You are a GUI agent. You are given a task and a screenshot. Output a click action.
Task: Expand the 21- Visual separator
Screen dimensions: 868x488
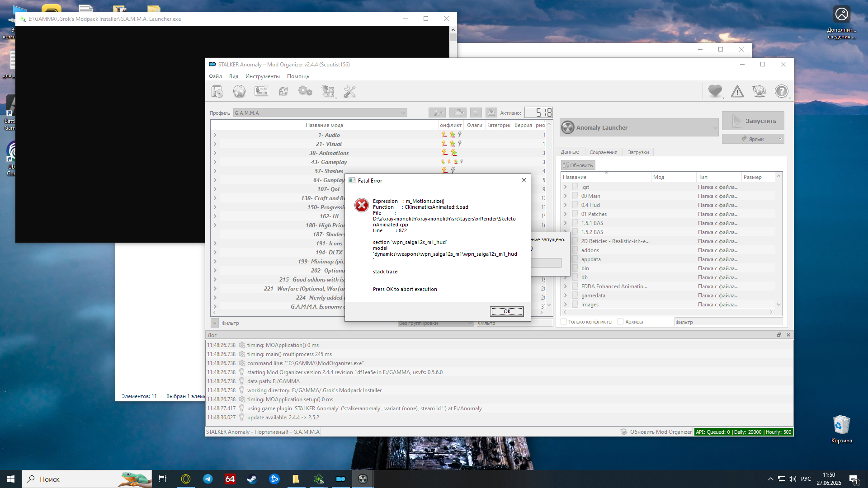(x=215, y=144)
